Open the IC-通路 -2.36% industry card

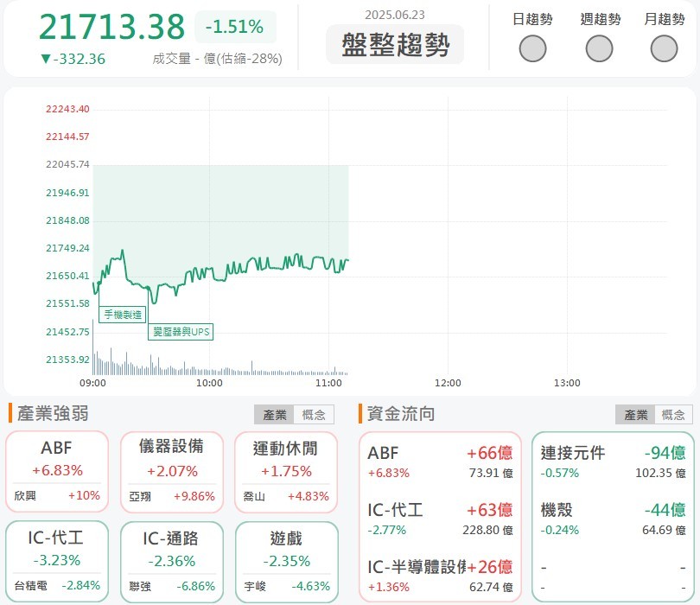click(172, 562)
